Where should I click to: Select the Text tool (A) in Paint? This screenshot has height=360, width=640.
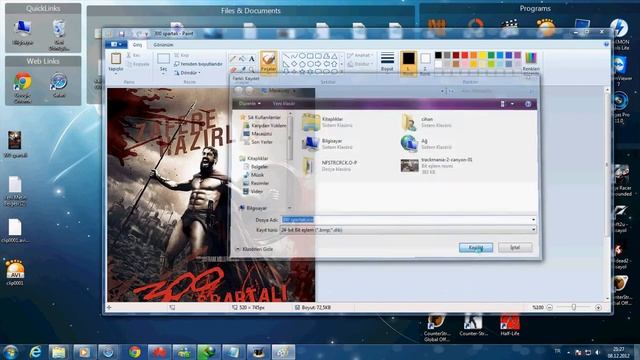coord(251,59)
